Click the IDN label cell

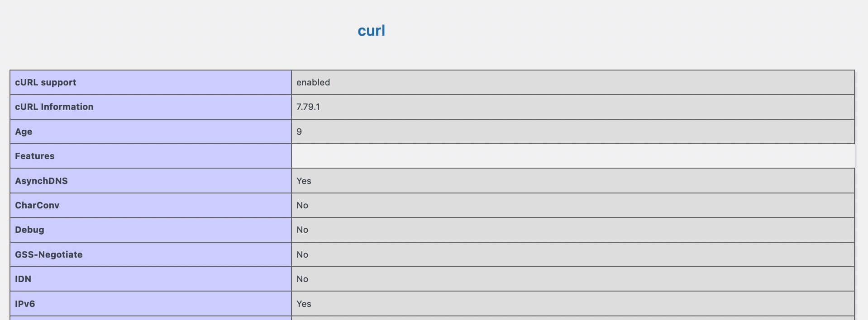tap(23, 279)
